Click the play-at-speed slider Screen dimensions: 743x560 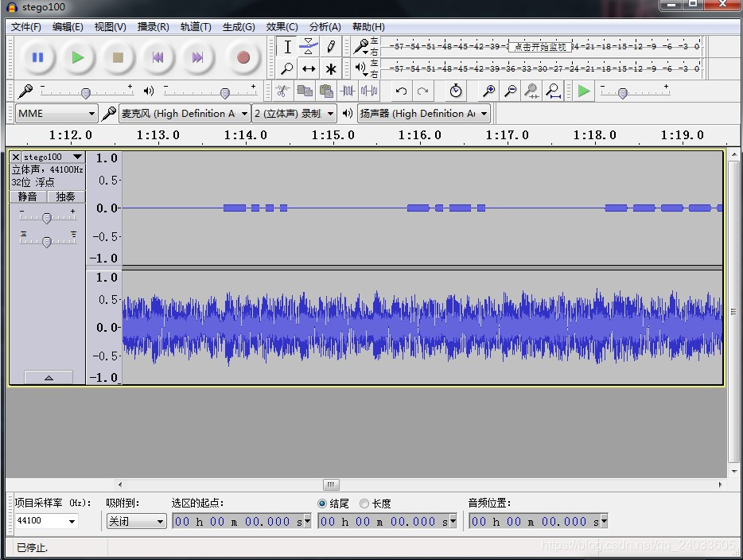point(635,91)
